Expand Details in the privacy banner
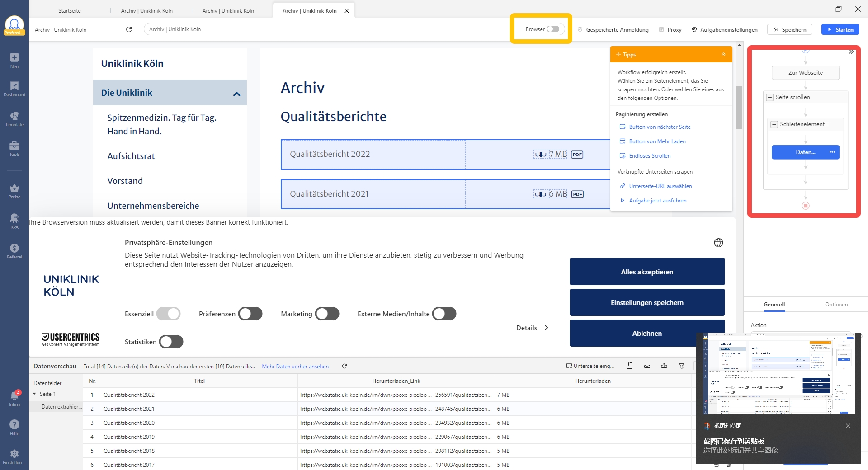 533,328
